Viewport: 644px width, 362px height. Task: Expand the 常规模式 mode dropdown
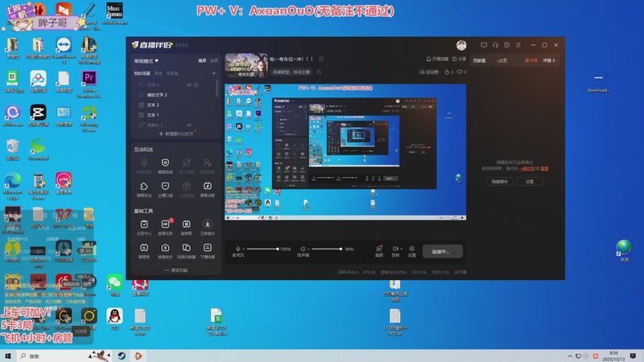(147, 61)
